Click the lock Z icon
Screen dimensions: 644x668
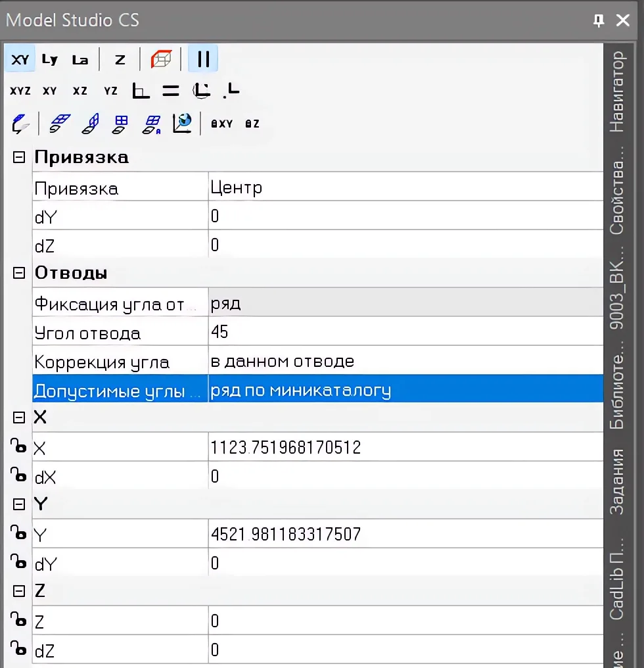(x=252, y=124)
